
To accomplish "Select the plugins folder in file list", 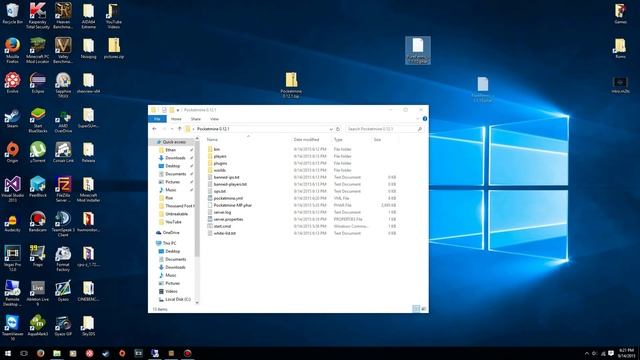I will 220,163.
